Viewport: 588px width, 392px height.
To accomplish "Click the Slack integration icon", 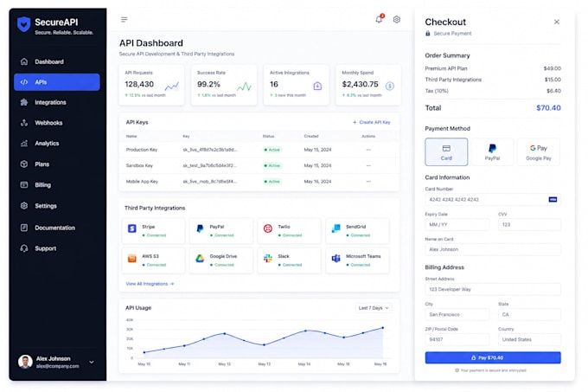I will point(268,258).
